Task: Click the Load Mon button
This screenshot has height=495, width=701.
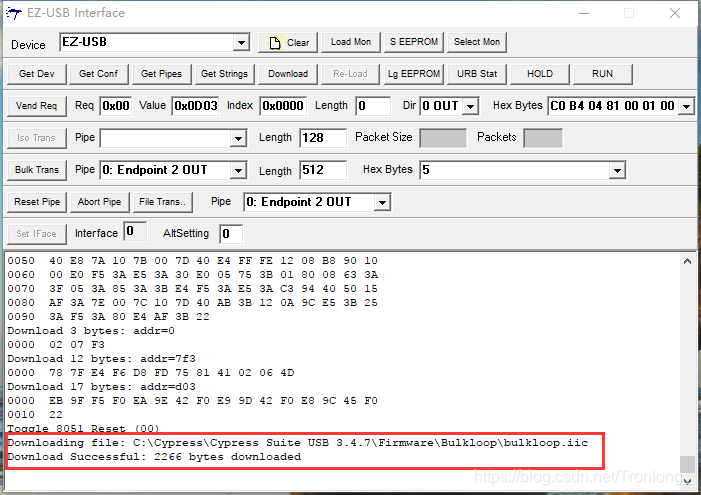Action: pyautogui.click(x=351, y=42)
